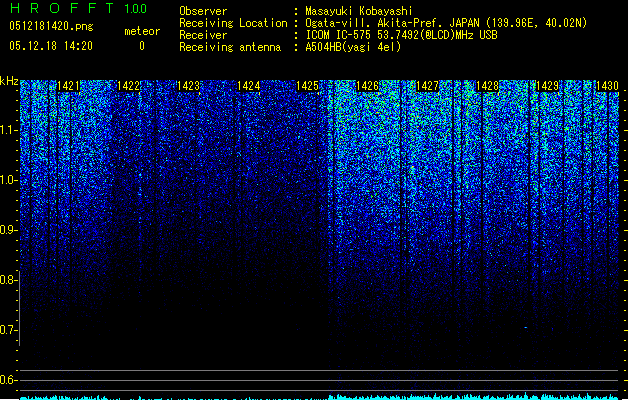The height and width of the screenshot is (400, 629).
Task: Click the meteor count value 0
Action: (x=142, y=46)
